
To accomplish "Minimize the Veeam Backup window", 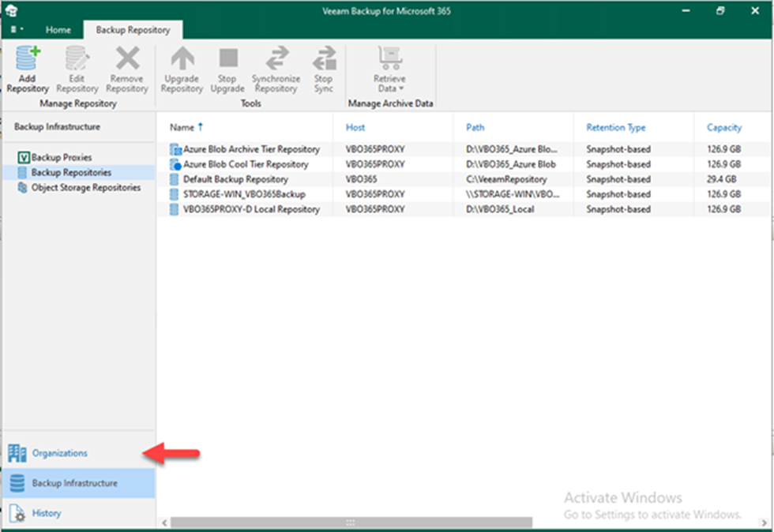I will pos(686,10).
